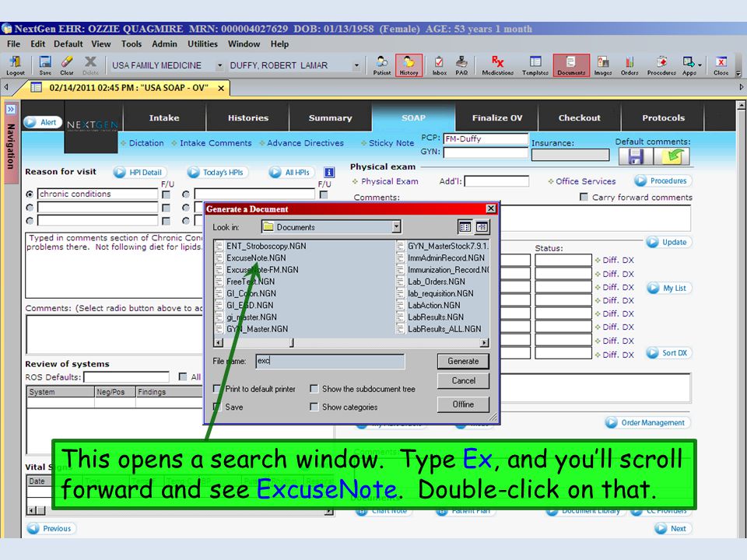Check the Save option in dialog

point(217,407)
